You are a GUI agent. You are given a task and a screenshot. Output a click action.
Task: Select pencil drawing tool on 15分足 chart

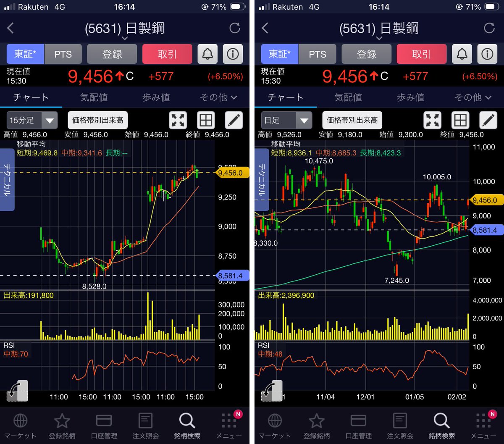click(234, 120)
